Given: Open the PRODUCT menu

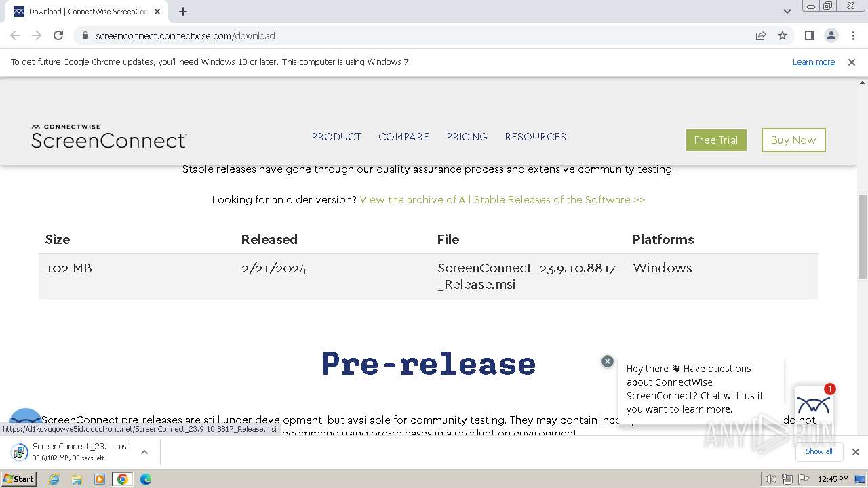Looking at the screenshot, I should 336,137.
